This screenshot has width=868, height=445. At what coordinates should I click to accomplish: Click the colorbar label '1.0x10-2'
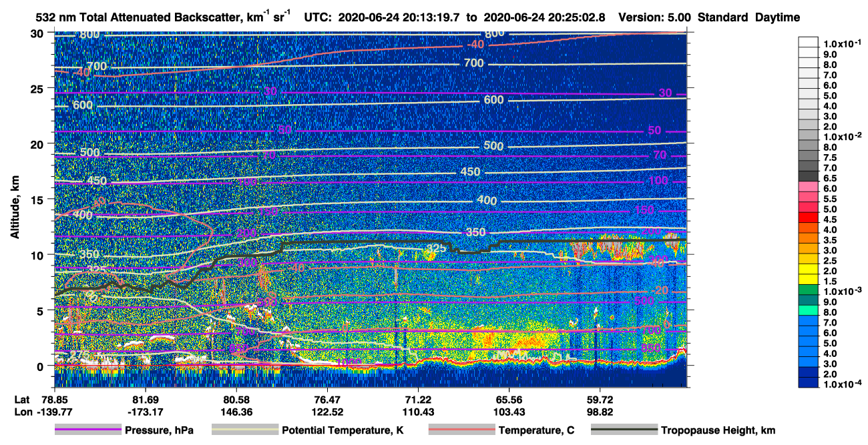point(843,135)
